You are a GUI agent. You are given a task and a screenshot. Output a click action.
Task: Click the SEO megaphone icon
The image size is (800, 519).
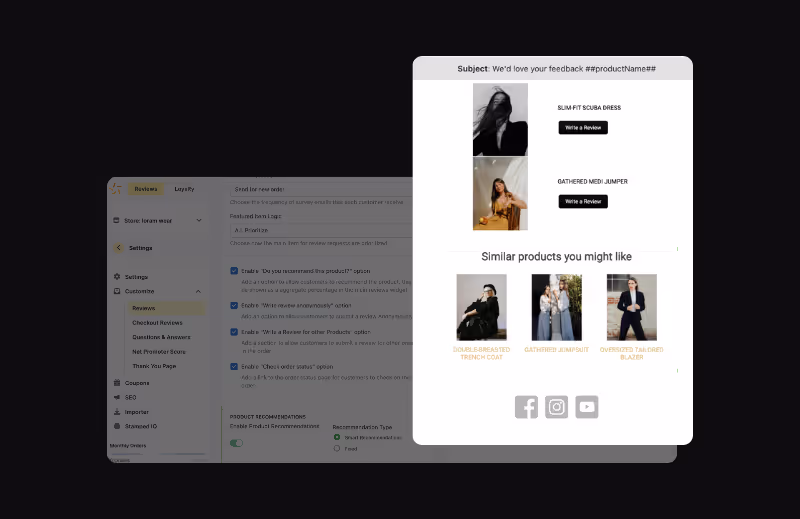(x=117, y=397)
